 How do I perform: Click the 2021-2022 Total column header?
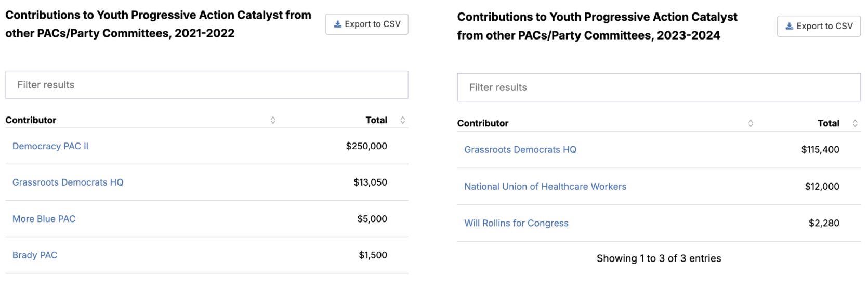(376, 121)
